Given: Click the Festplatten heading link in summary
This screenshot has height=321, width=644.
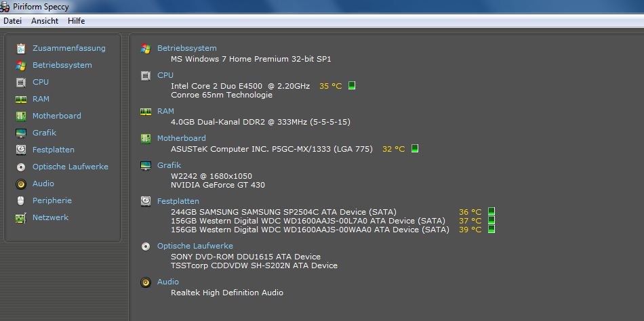Looking at the screenshot, I should click(178, 202).
